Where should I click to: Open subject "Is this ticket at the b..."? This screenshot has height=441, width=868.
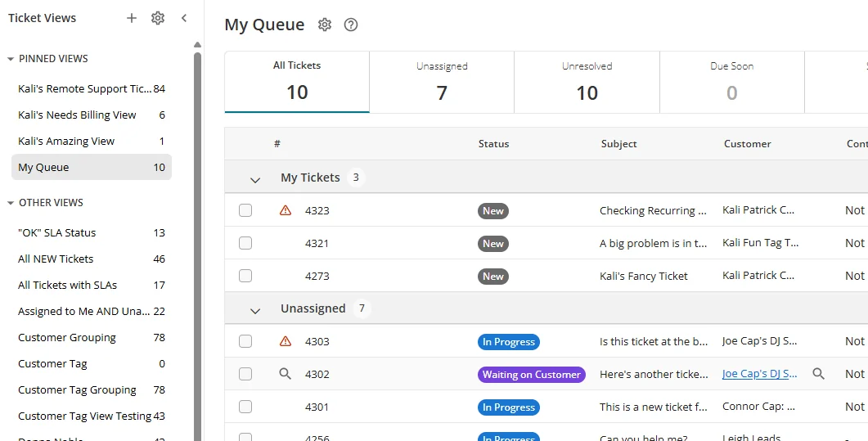(x=654, y=341)
